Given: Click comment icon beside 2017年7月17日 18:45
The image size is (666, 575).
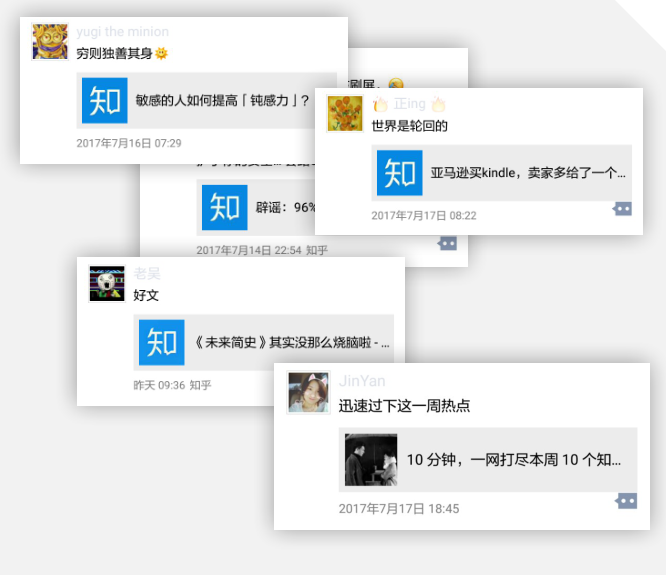Looking at the screenshot, I should tap(626, 501).
